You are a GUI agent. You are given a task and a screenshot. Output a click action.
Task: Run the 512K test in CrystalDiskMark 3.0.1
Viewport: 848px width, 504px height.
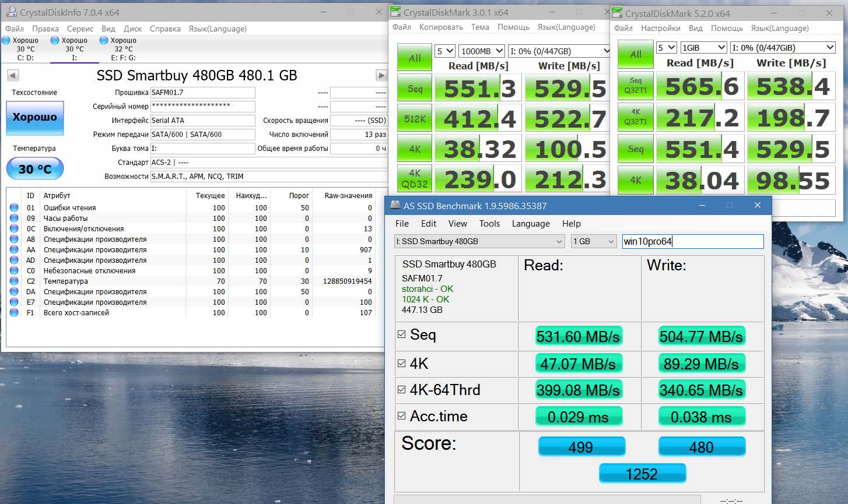tap(415, 119)
